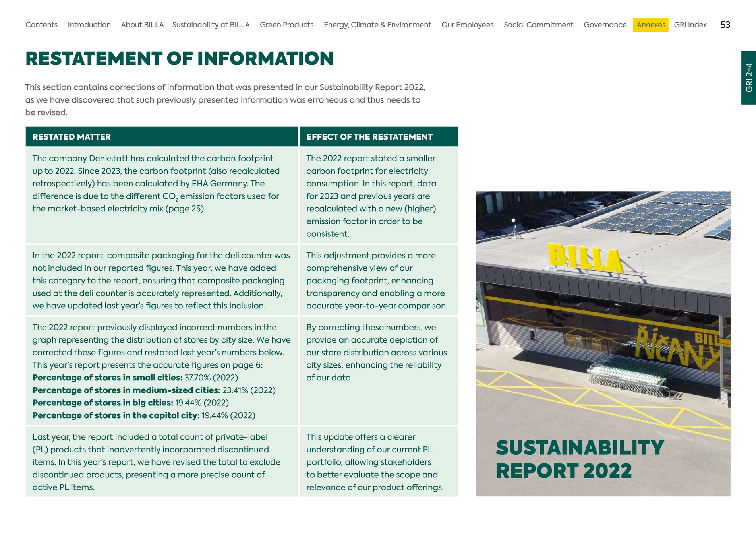Select 'Percentage of stores in small cities' line
The width and height of the screenshot is (756, 535).
(135, 378)
